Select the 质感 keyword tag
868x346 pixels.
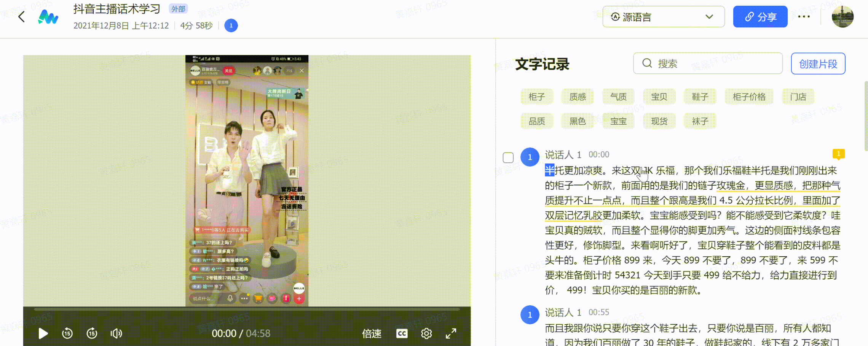[578, 97]
